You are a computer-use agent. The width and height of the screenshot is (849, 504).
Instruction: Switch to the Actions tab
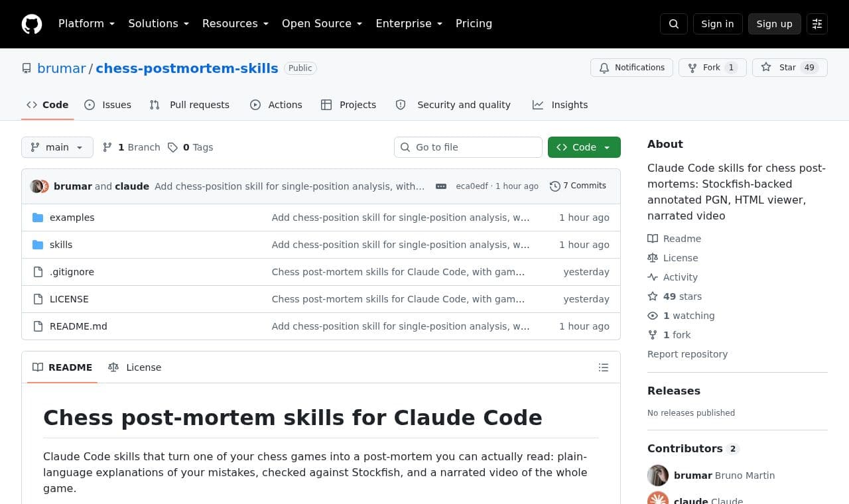pyautogui.click(x=276, y=105)
